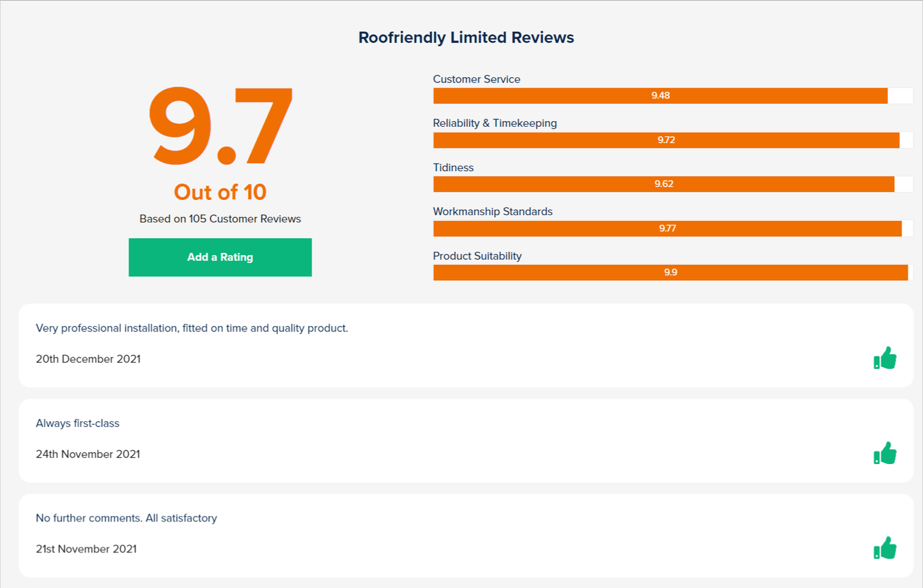Click thumbs-up icon on 24th November review

885,453
